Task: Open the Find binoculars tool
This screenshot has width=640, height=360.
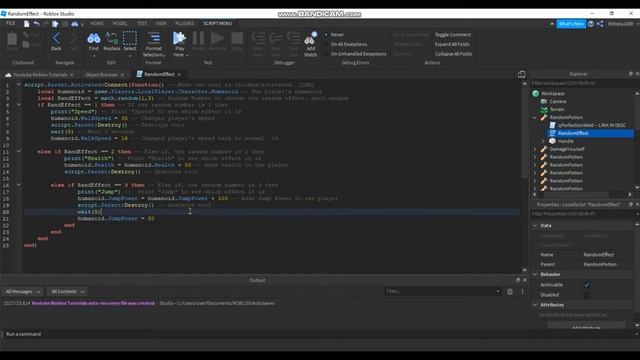Action: point(93,38)
